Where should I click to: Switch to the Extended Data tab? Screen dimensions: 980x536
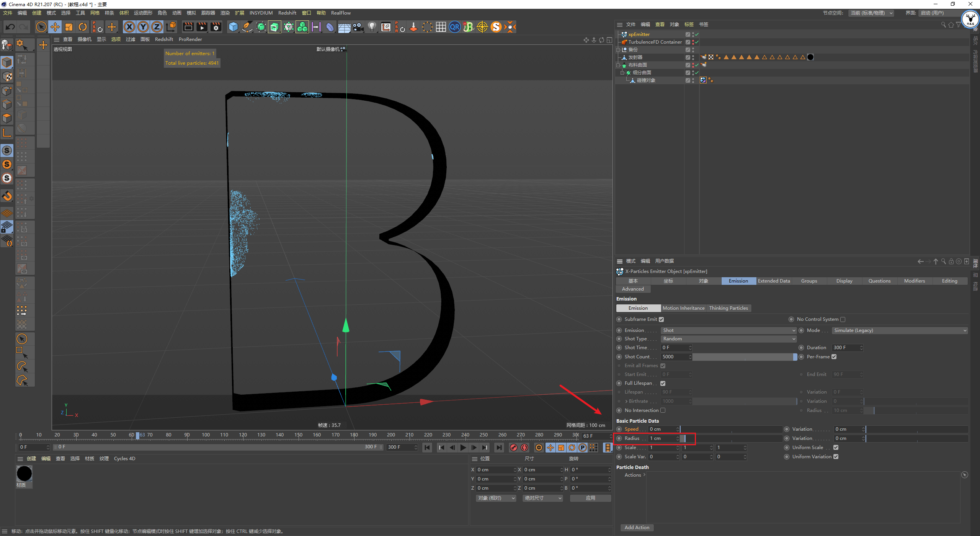click(774, 281)
